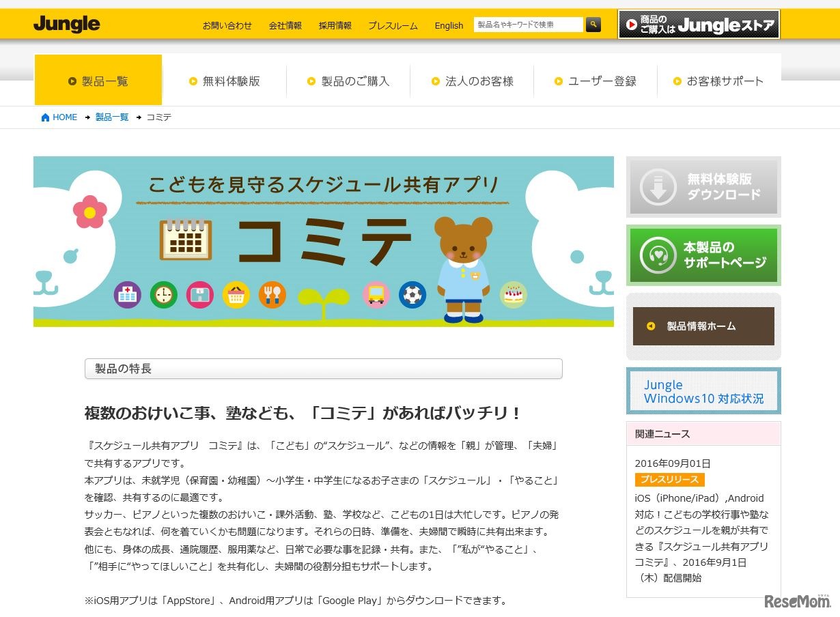This screenshot has width=840, height=617.
Task: Open the ユーザー登録 navigation tab
Action: click(596, 81)
